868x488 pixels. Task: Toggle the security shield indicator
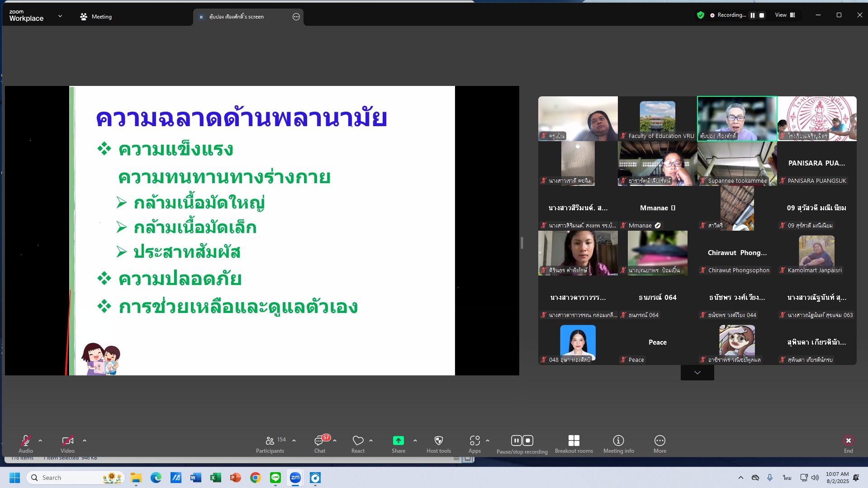point(700,15)
